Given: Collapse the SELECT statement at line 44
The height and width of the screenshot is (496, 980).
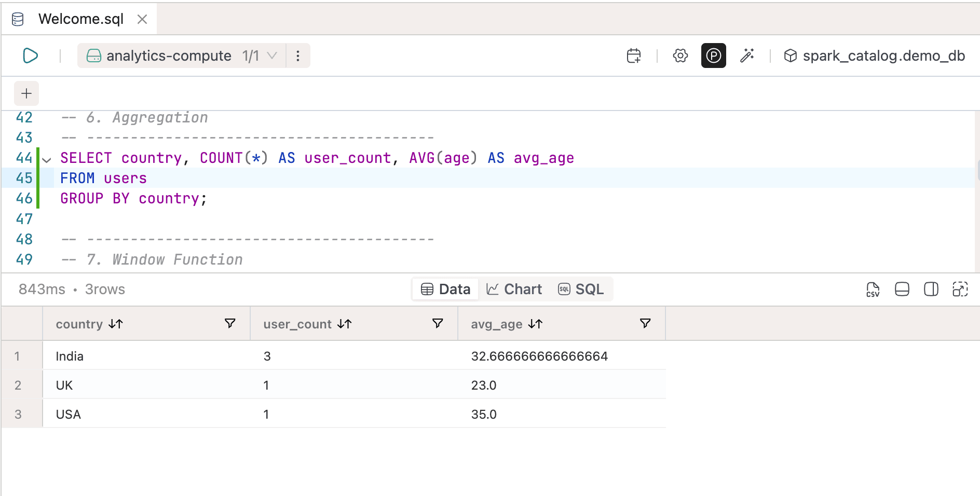Looking at the screenshot, I should tap(47, 160).
